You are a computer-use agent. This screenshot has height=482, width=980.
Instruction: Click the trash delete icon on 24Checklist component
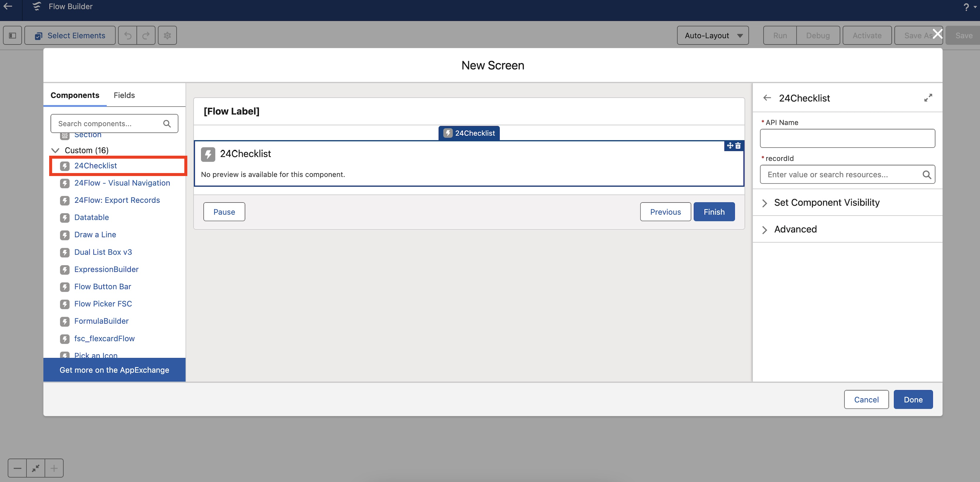[738, 145]
